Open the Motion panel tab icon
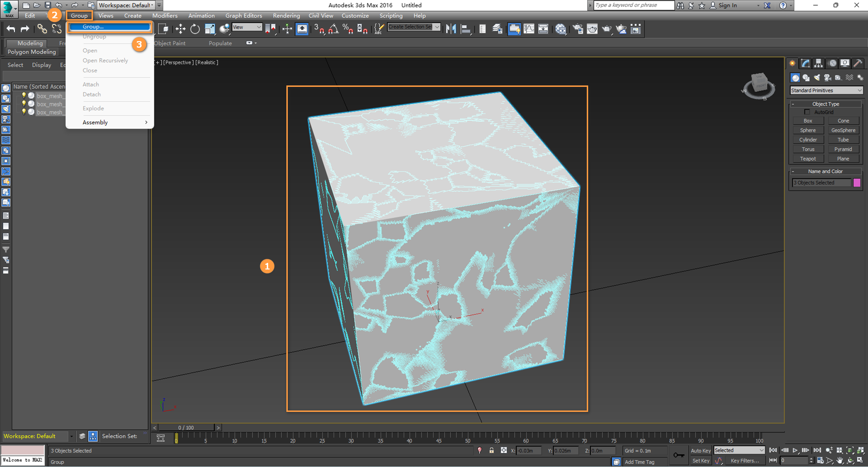 pyautogui.click(x=832, y=64)
